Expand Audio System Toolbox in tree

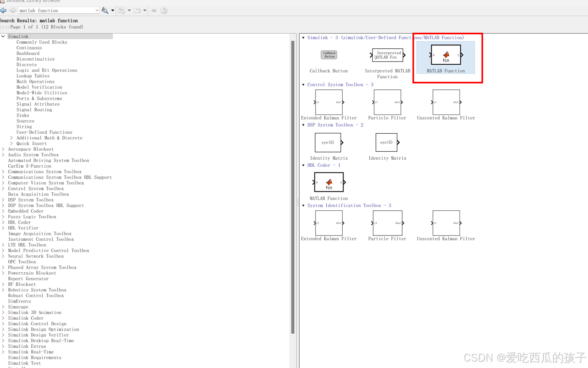point(3,154)
